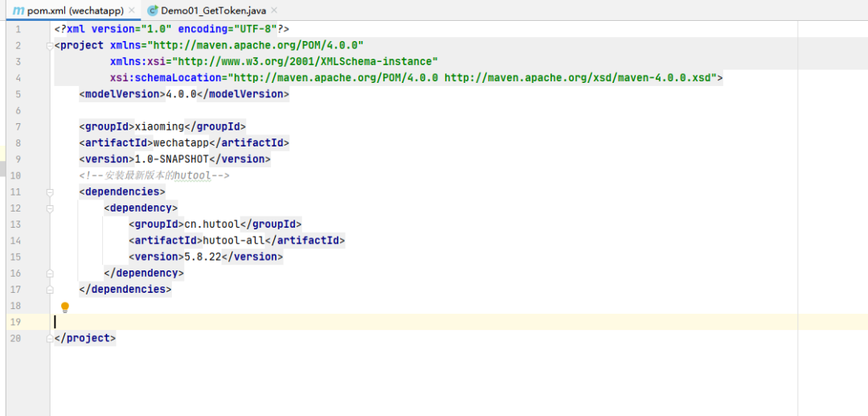Click the yellow intention lightbulb icon

point(65,307)
